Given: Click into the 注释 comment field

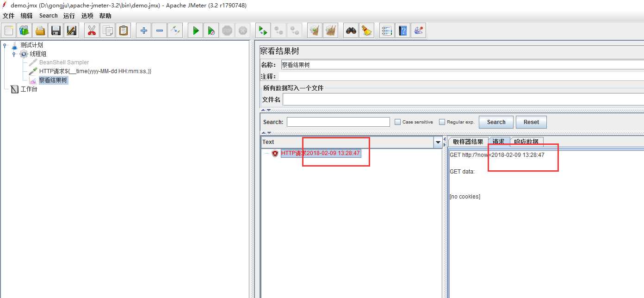Looking at the screenshot, I should point(462,76).
